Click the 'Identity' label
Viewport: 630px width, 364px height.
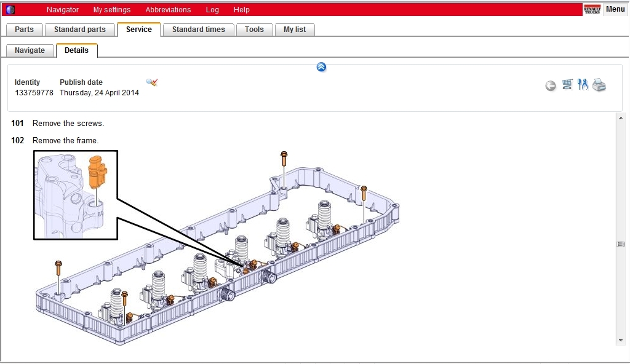coord(27,82)
